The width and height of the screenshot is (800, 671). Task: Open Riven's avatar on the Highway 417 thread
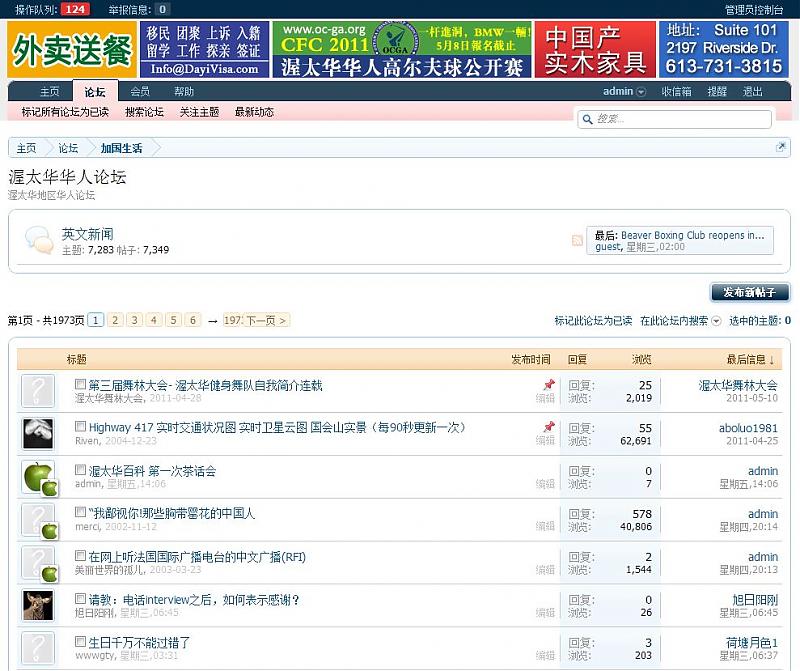(x=38, y=433)
